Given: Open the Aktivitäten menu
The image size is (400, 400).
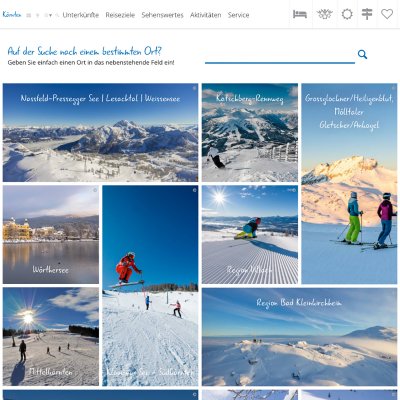Looking at the screenshot, I should coord(205,15).
